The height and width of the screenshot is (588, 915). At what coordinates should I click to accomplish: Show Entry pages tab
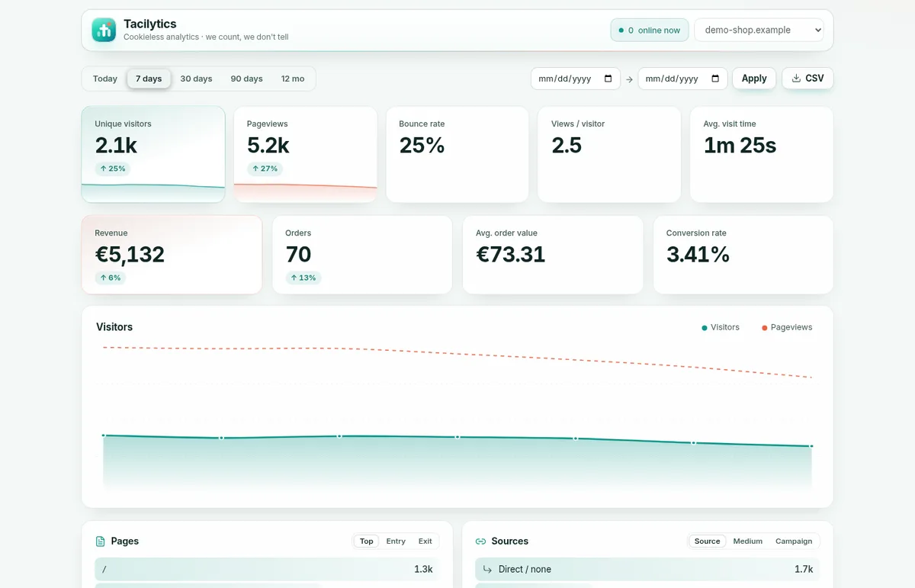(x=396, y=541)
